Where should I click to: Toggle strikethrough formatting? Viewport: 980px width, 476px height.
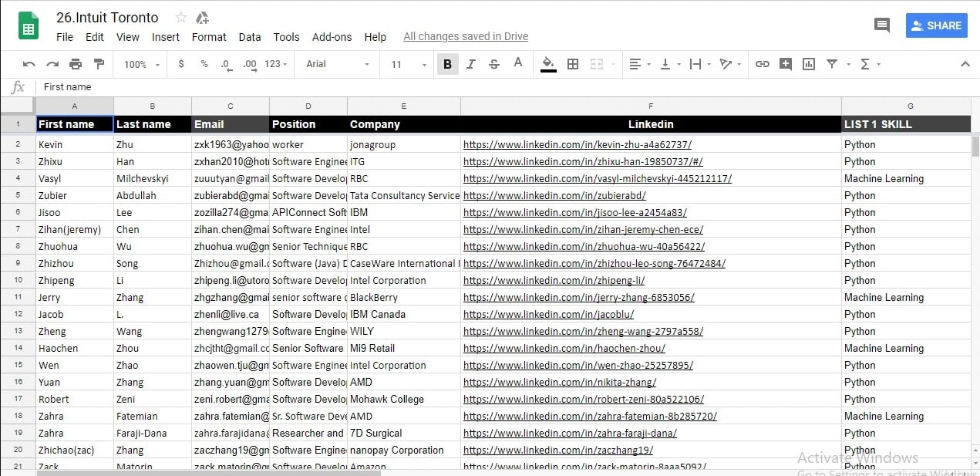tap(493, 64)
